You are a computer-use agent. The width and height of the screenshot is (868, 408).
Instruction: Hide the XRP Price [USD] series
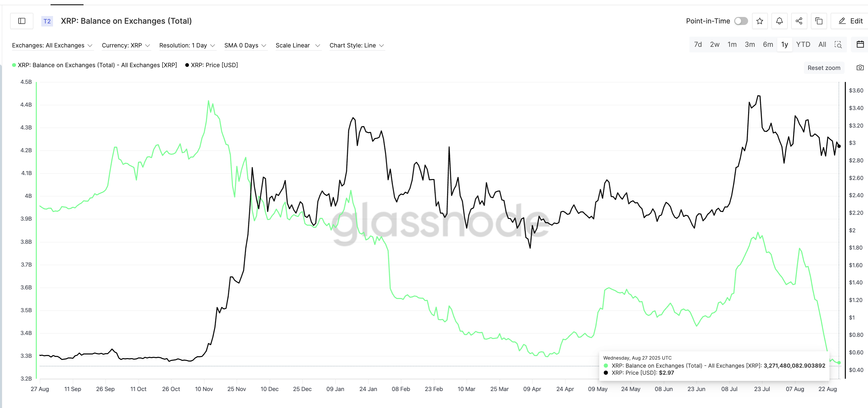click(x=212, y=65)
